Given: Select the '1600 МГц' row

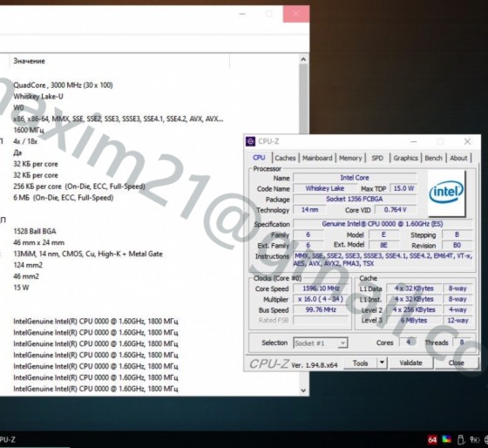Looking at the screenshot, I should pos(29,130).
